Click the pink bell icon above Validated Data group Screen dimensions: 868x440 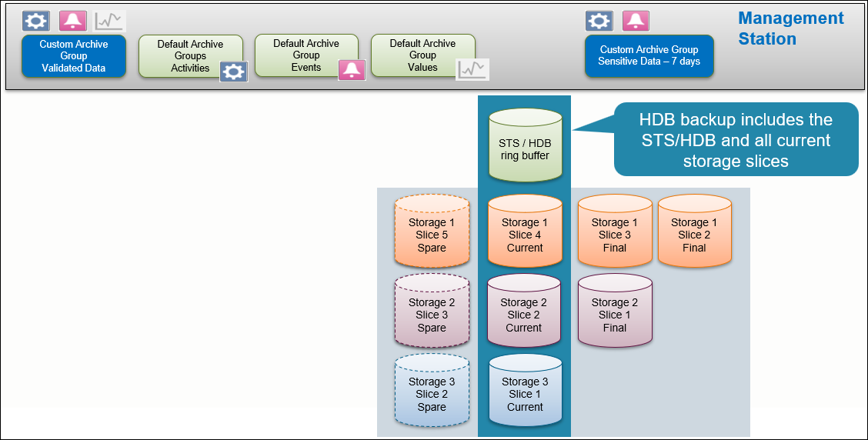point(73,21)
